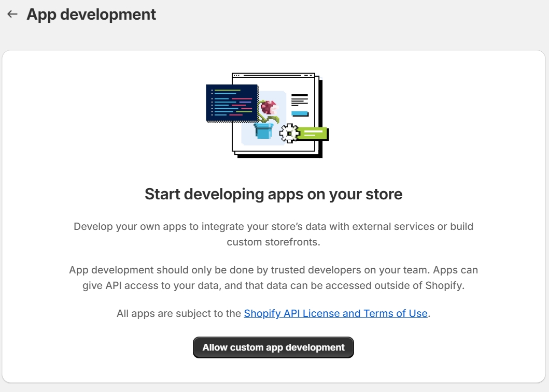Click the App development page title
This screenshot has height=392, width=549.
(x=91, y=14)
